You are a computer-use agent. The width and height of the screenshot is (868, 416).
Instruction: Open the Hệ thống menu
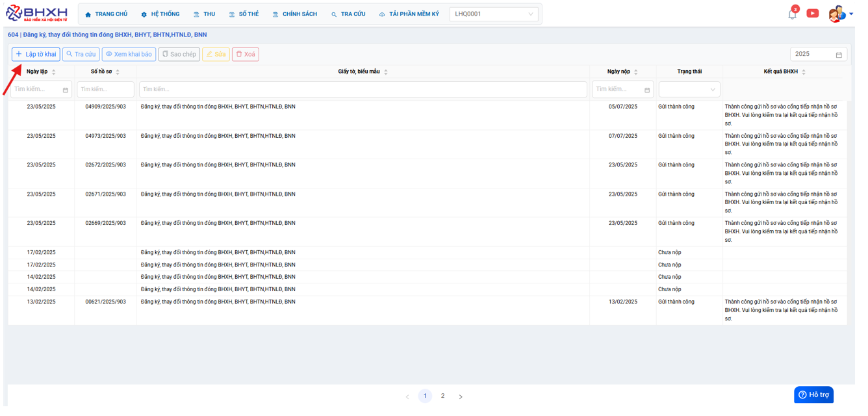pyautogui.click(x=160, y=14)
